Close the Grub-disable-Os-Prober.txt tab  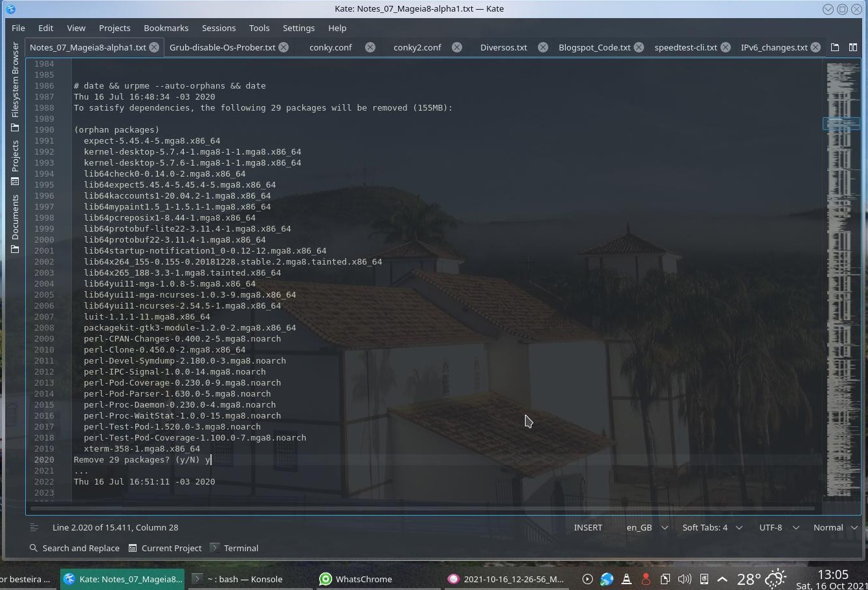click(284, 47)
